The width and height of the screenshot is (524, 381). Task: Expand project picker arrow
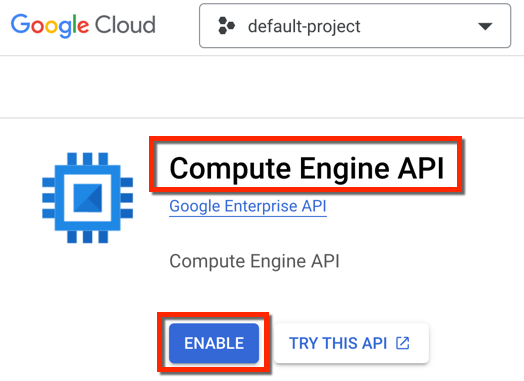pos(485,26)
